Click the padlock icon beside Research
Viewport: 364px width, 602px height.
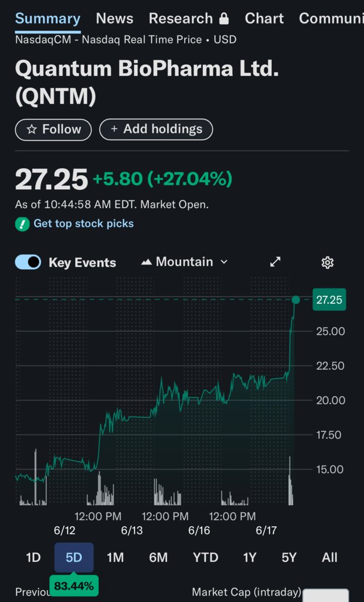pos(224,19)
